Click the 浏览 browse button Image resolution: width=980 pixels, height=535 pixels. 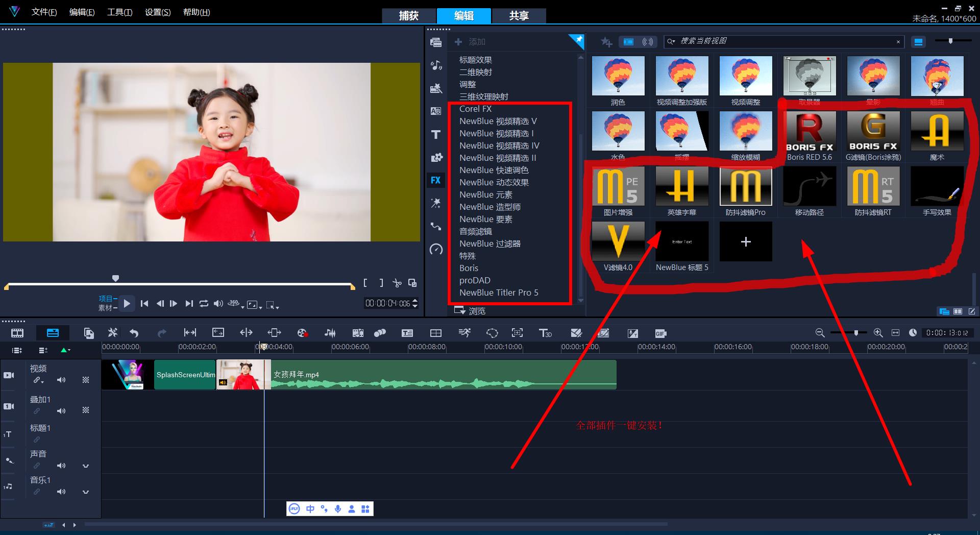tap(470, 310)
